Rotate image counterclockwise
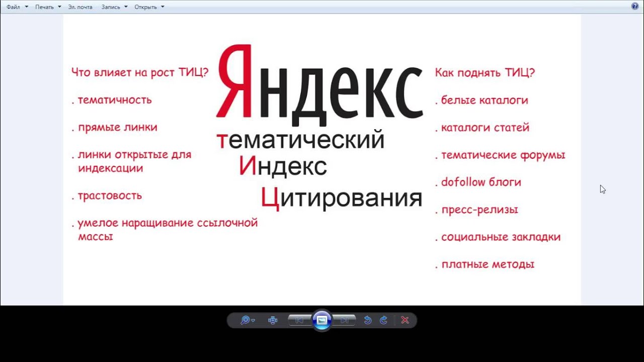This screenshot has height=362, width=644. pos(367,320)
